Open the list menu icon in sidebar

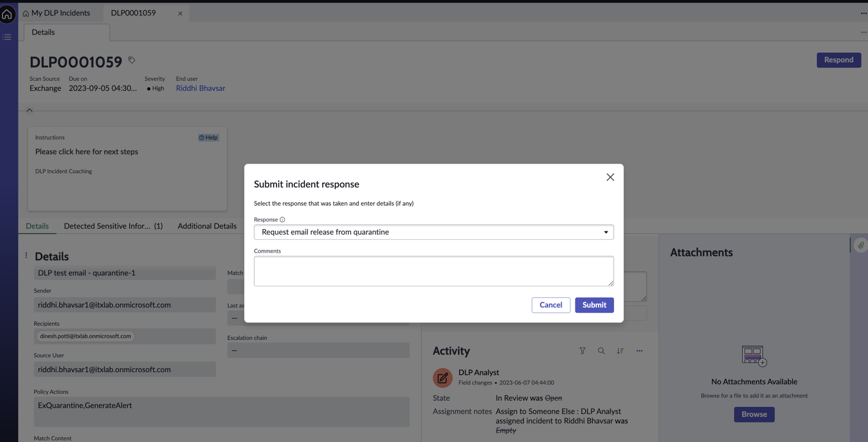[7, 37]
